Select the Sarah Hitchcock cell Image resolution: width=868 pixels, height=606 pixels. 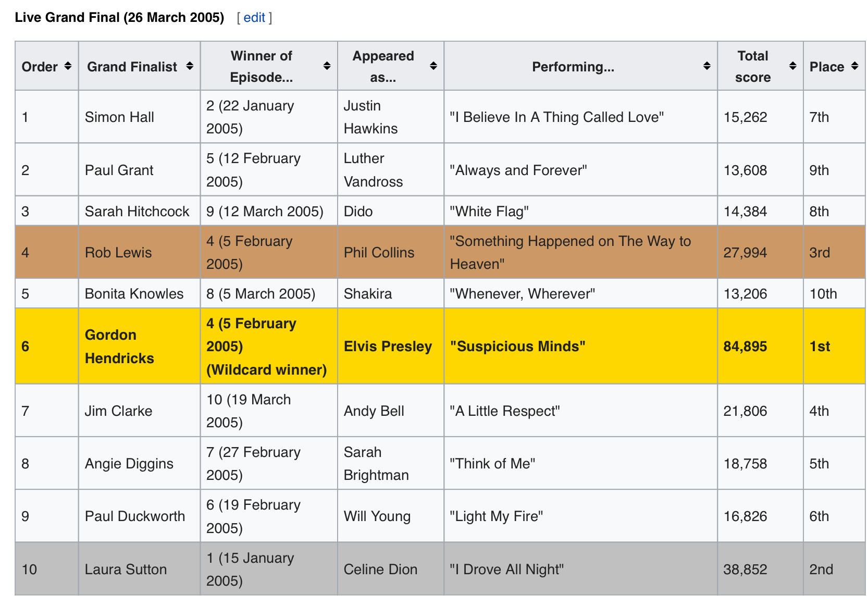point(139,211)
